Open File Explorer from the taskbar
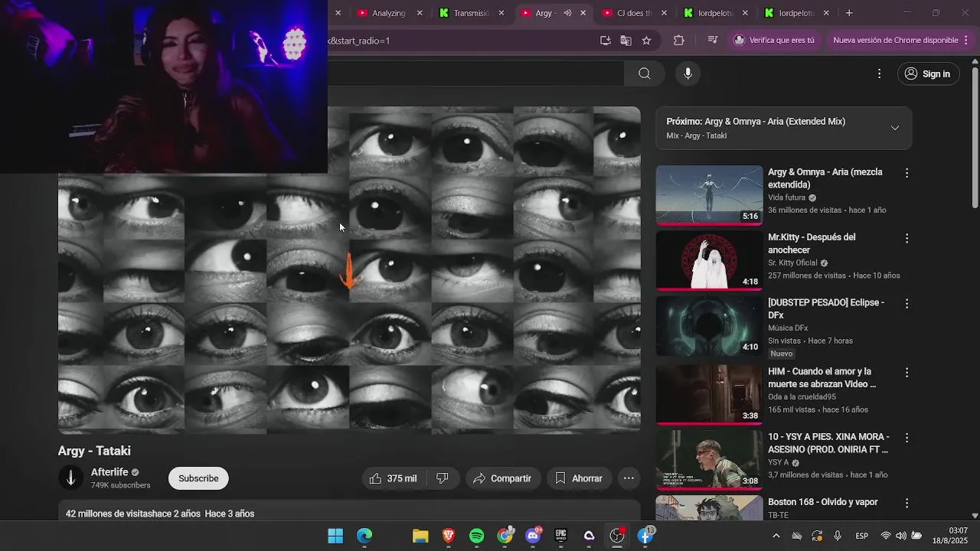 point(420,536)
